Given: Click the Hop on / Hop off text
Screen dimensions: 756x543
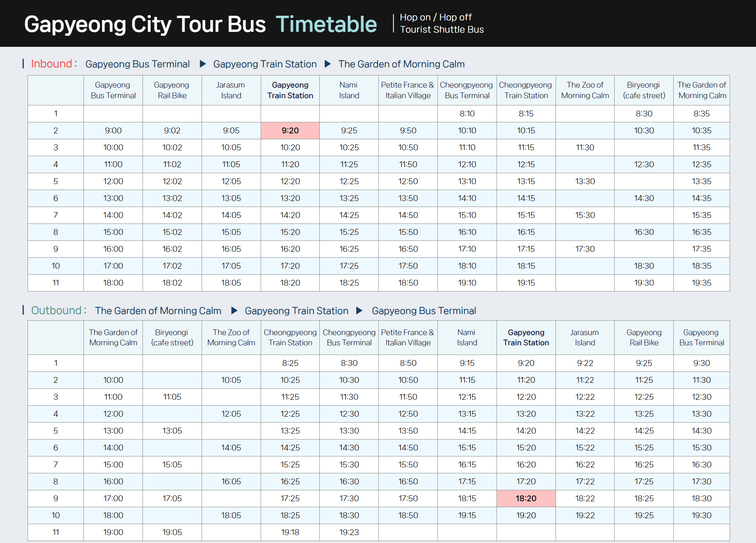Looking at the screenshot, I should [x=435, y=17].
